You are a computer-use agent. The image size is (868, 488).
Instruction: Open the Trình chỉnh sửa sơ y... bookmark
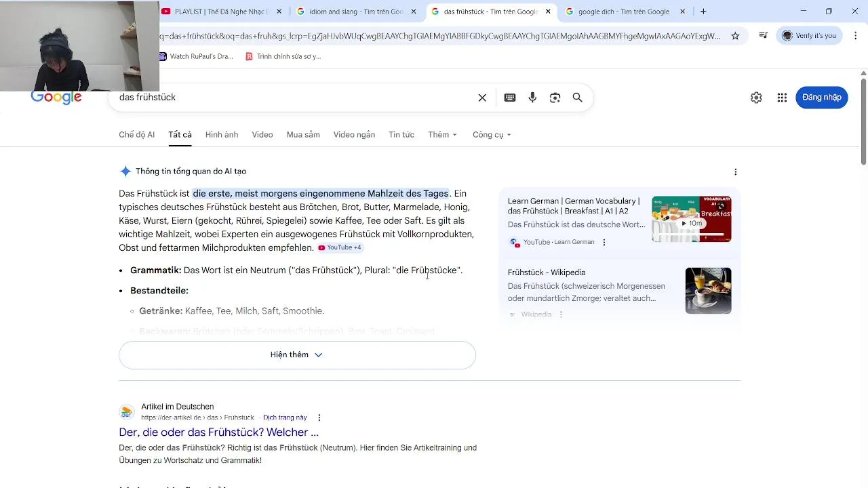tap(283, 56)
